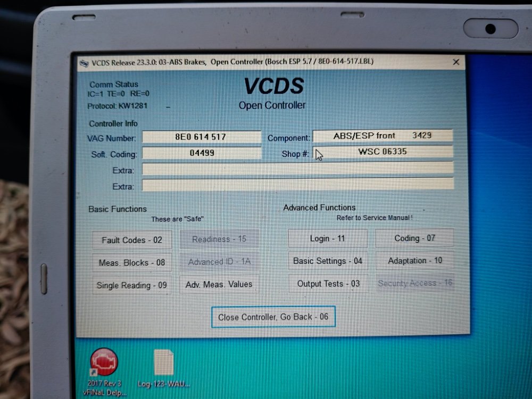Viewport: 532px width, 399px height.
Task: Click the Adv. Meas. Values button
Action: click(219, 284)
